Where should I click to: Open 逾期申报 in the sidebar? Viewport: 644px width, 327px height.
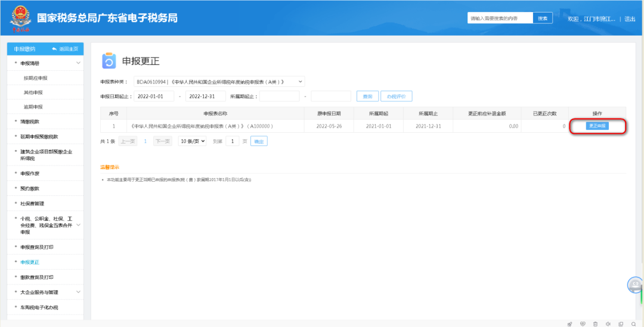pyautogui.click(x=33, y=107)
